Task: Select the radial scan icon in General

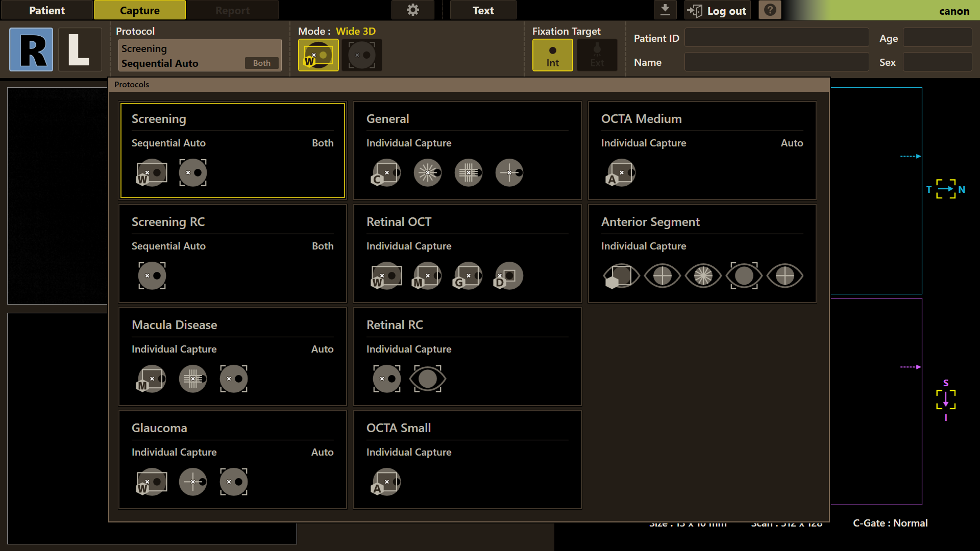Action: coord(428,173)
